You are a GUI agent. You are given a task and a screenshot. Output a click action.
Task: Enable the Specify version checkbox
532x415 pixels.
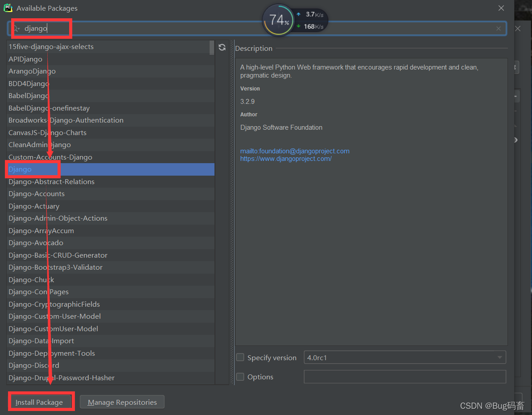click(x=240, y=357)
